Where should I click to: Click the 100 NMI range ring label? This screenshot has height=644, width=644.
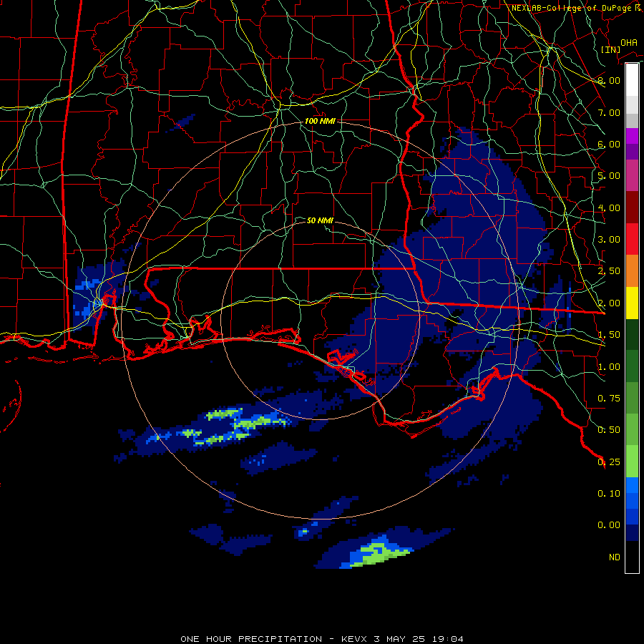(x=320, y=121)
